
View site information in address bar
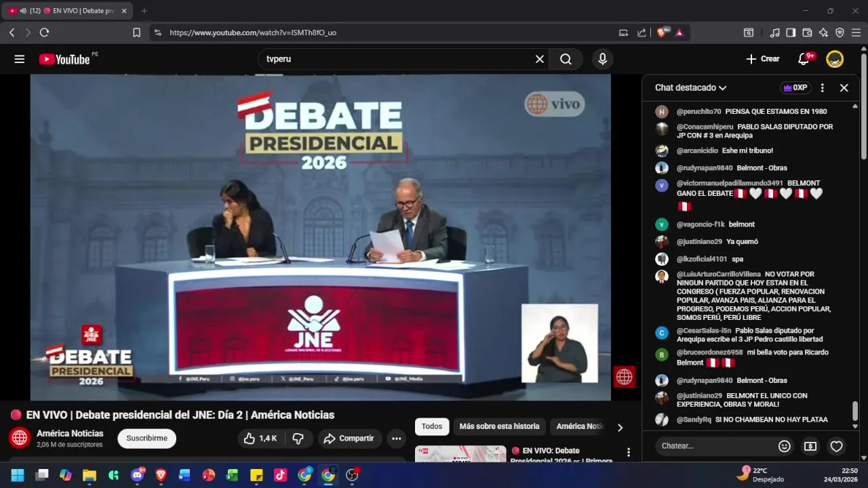pos(157,33)
